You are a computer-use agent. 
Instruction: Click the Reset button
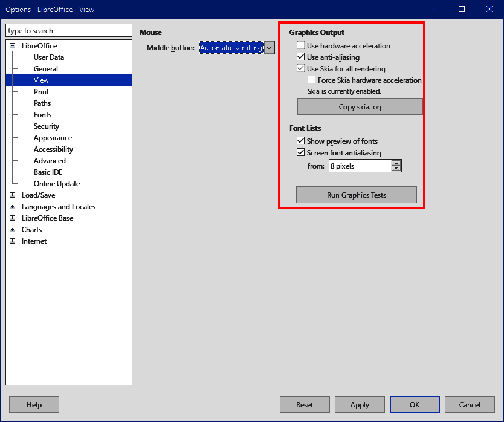[x=305, y=404]
